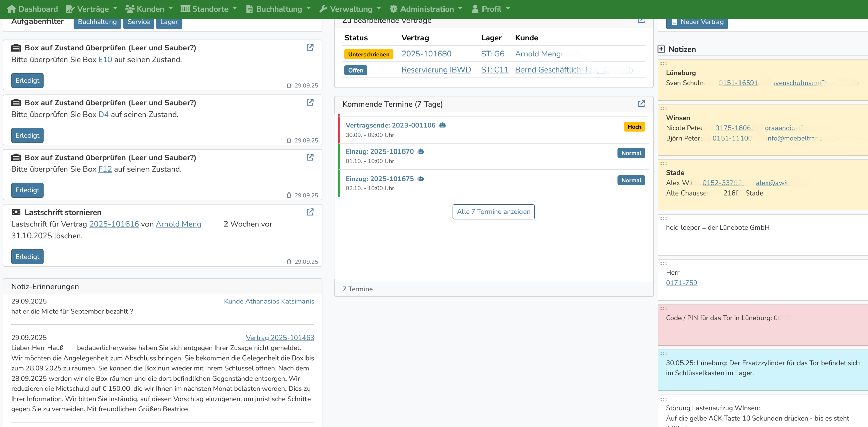868x427 pixels.
Task: Open Profil dropdown menu
Action: (x=491, y=9)
